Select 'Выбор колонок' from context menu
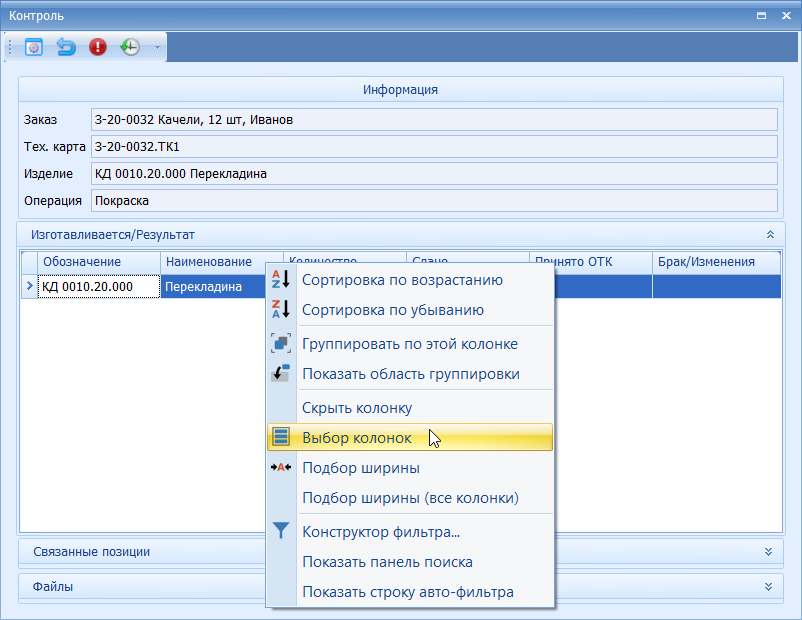The height and width of the screenshot is (620, 802). pyautogui.click(x=356, y=438)
